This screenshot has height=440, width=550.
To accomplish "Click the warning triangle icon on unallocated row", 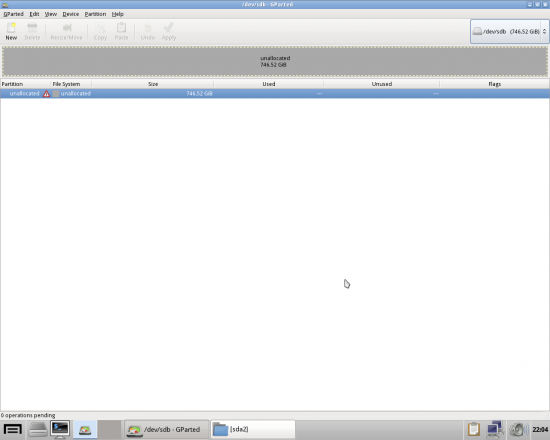I will tap(46, 94).
